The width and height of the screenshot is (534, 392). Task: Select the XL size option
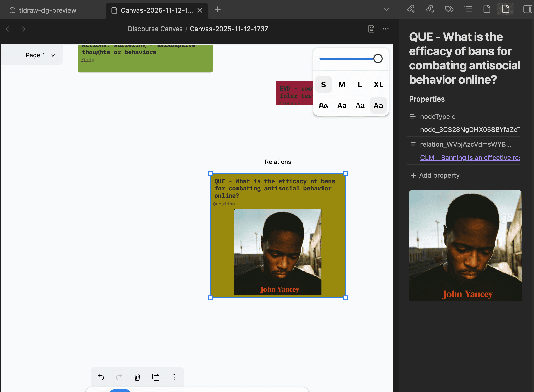click(x=378, y=85)
